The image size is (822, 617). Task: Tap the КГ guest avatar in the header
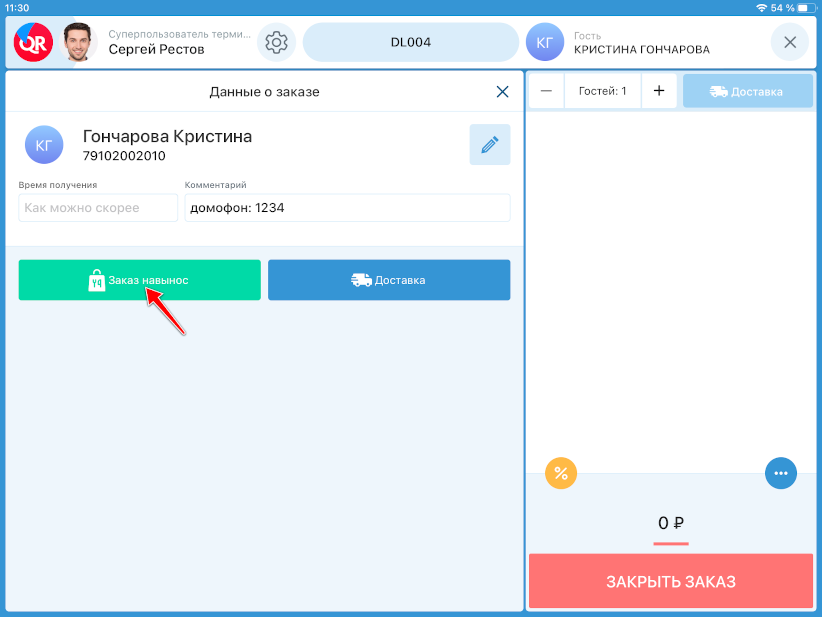pos(545,42)
